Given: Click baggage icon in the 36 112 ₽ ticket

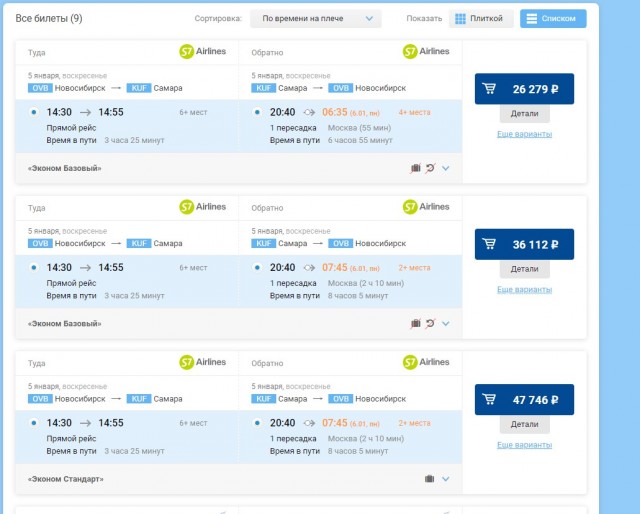Looking at the screenshot, I should click(416, 323).
